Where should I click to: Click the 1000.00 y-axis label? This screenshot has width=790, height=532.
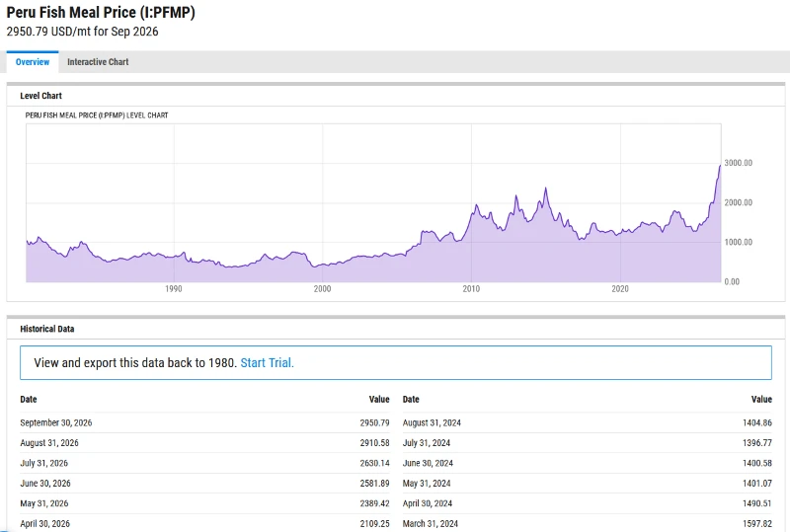[738, 242]
